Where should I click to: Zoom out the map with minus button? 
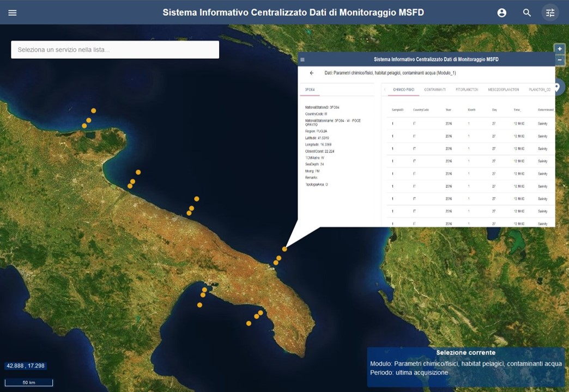560,60
